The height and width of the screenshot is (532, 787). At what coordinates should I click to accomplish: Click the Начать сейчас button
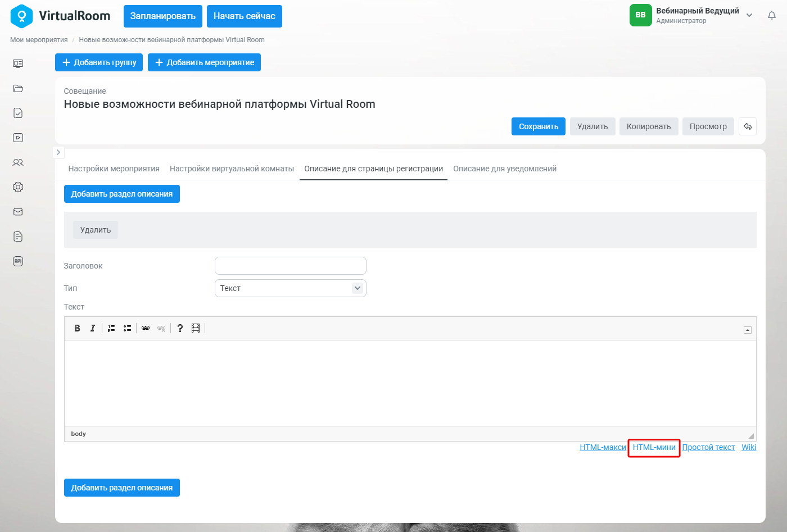pyautogui.click(x=245, y=16)
